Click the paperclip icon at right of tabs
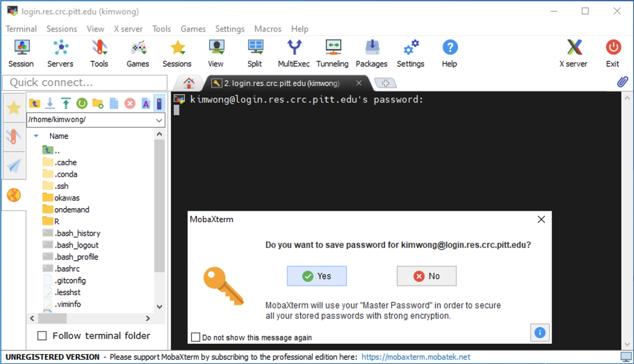Viewport: 634px width, 364px height. (622, 82)
